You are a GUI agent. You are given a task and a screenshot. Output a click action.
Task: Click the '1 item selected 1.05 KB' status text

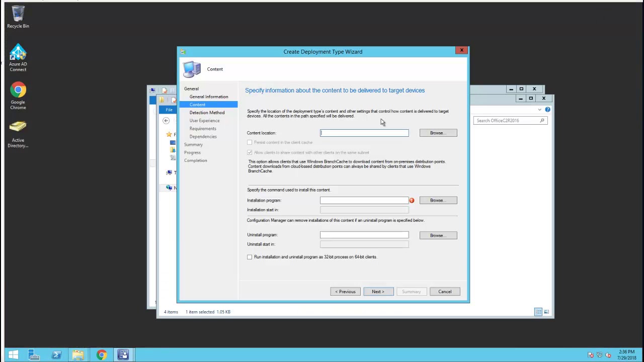pos(208,312)
